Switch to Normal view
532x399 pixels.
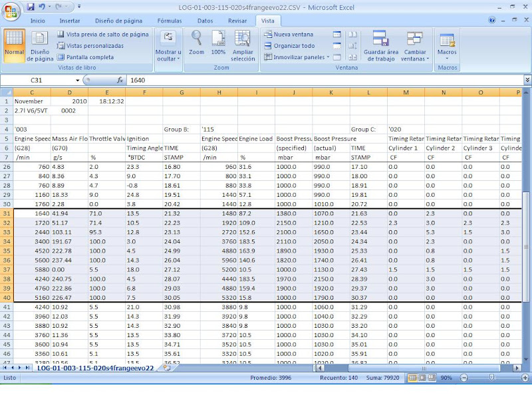click(x=14, y=45)
